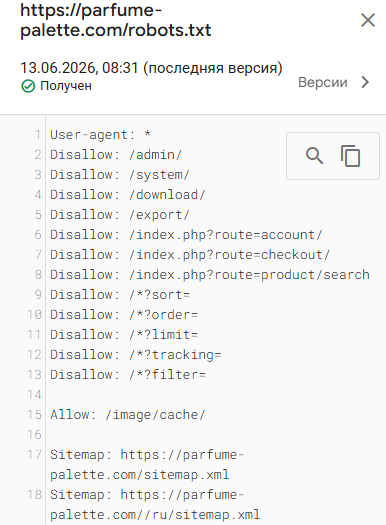Viewport: 386px width, 525px height.
Task: Click the robots.txt URL heading
Action: (x=116, y=20)
